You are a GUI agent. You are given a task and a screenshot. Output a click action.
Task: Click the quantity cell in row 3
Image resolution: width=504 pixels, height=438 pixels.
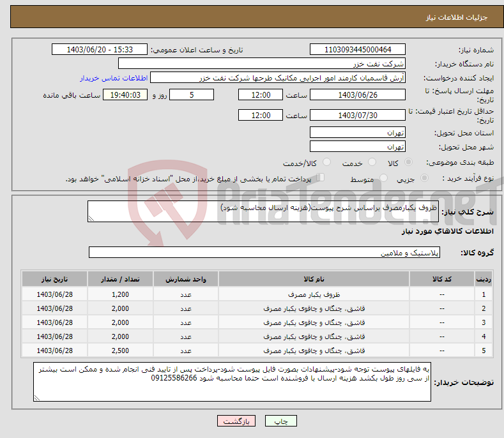pos(120,322)
